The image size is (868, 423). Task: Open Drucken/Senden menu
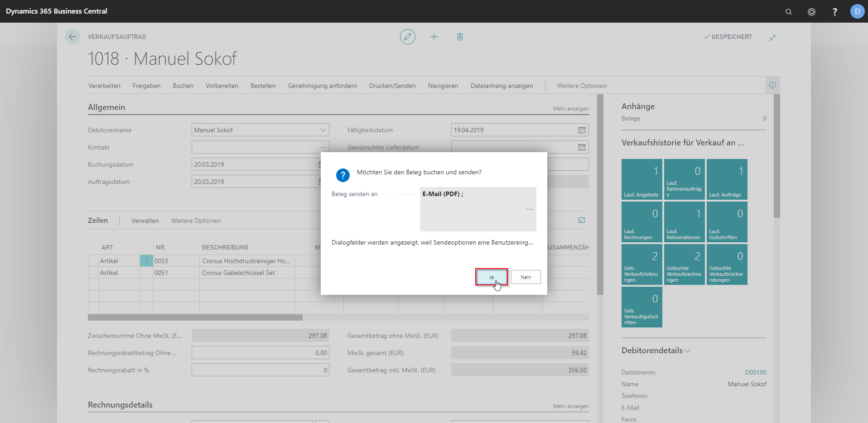click(x=392, y=86)
